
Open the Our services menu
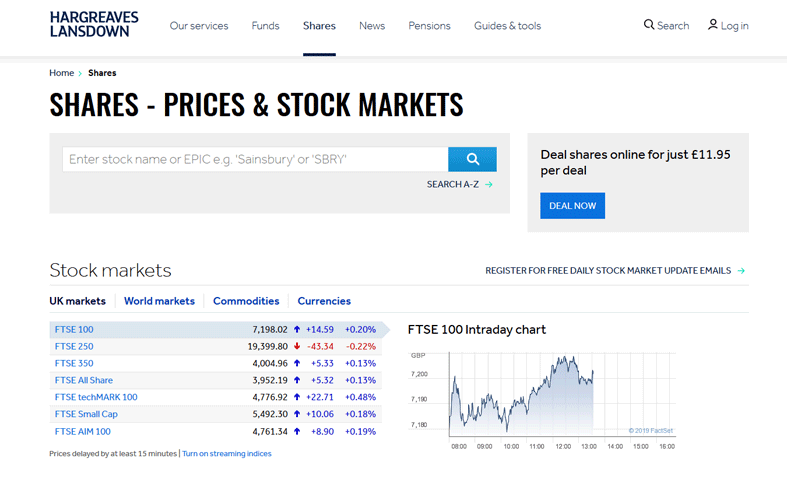(x=199, y=26)
